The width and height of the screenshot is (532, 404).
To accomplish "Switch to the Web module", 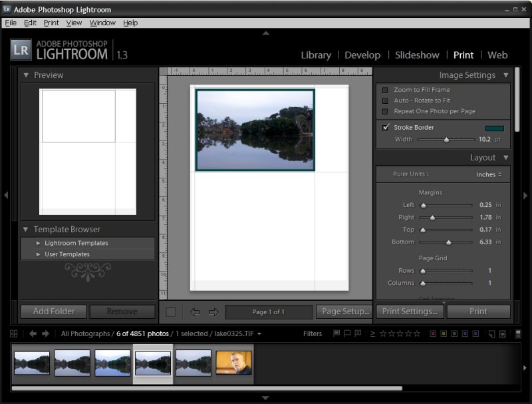I will [x=497, y=55].
